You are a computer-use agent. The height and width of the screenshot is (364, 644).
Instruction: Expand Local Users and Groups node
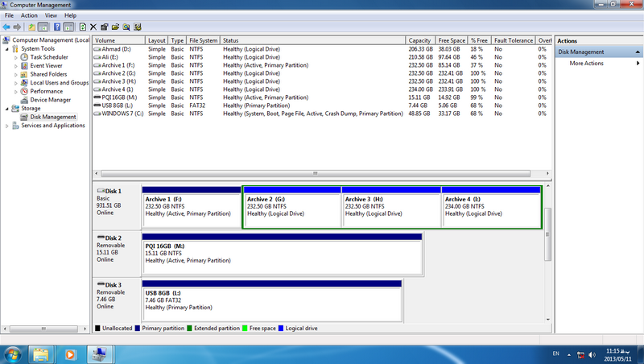16,83
